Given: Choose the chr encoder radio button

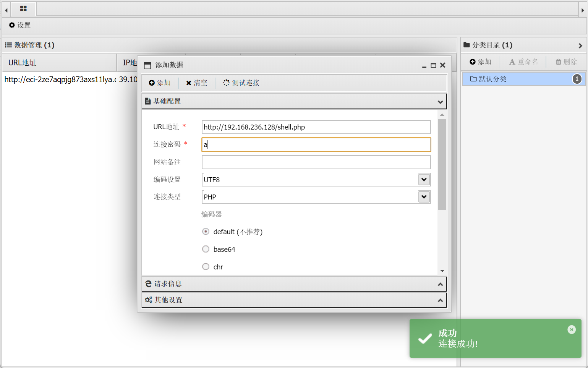Looking at the screenshot, I should click(x=206, y=267).
